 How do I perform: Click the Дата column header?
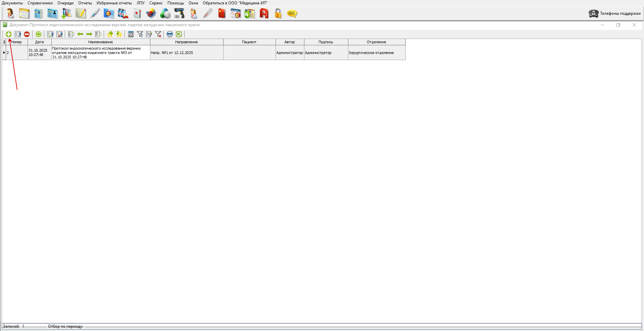click(x=39, y=42)
